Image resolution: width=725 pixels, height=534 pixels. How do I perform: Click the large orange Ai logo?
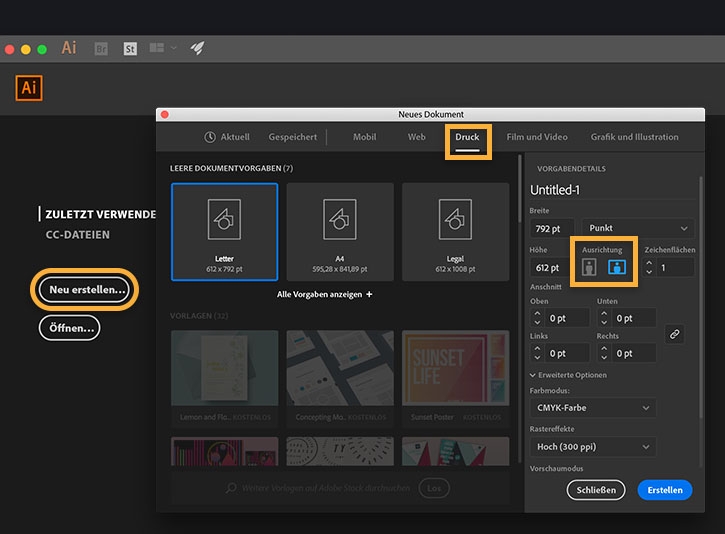[x=29, y=88]
